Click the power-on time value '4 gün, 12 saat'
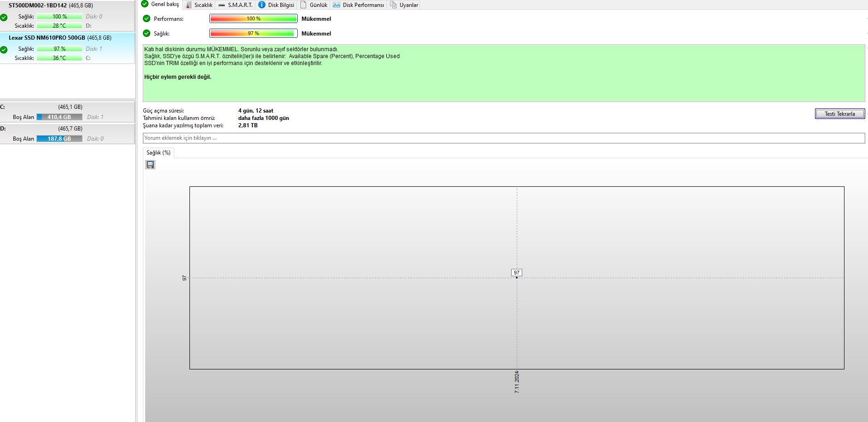This screenshot has height=422, width=868. [256, 111]
